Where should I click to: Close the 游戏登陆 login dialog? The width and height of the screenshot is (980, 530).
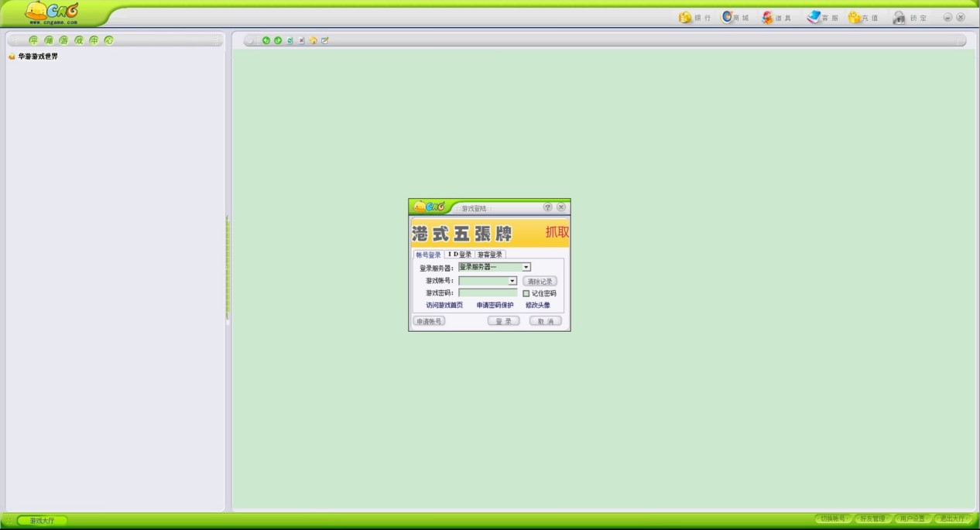(x=561, y=207)
